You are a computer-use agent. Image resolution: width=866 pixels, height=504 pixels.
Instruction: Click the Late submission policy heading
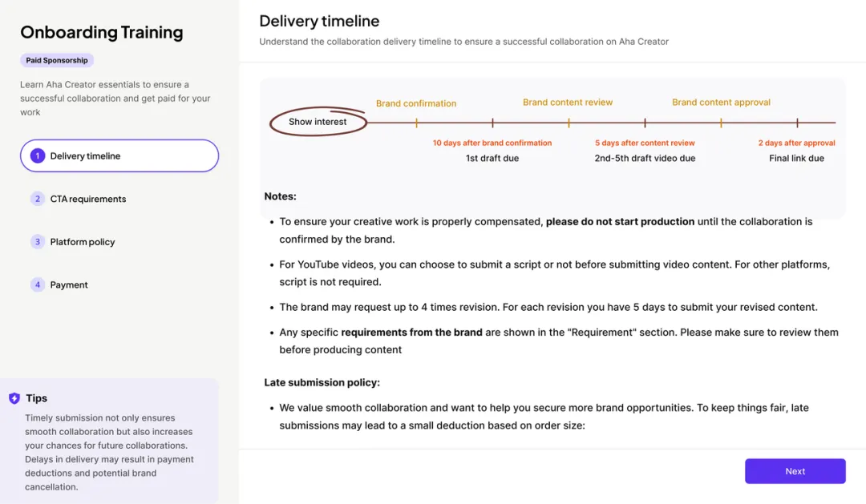click(322, 383)
